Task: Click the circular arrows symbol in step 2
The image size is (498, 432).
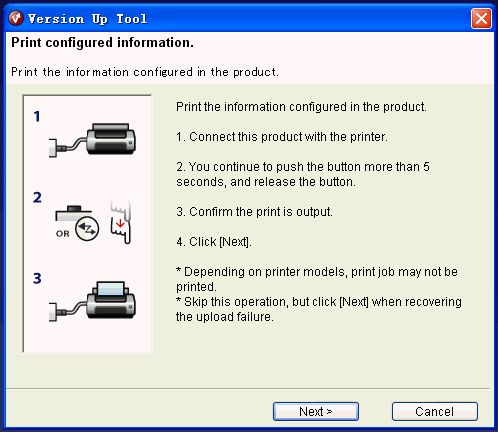Action: click(x=87, y=229)
